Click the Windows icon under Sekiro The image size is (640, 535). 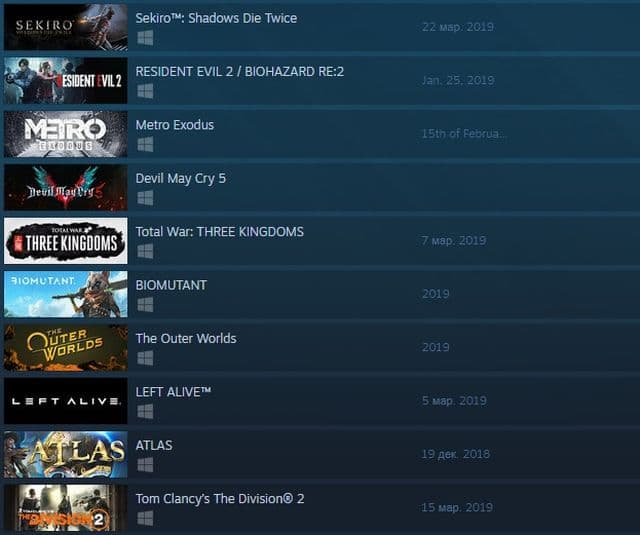[145, 38]
